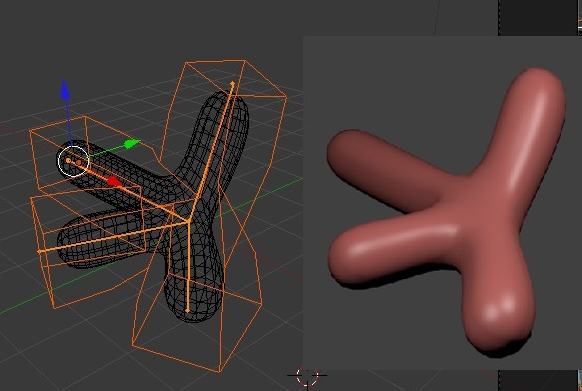
Task: Click the white circle of the transform manipulator
Action: tap(73, 161)
